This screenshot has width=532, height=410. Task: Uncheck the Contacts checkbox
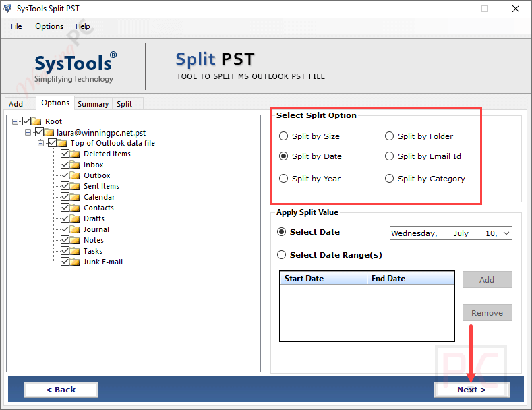[x=65, y=208]
